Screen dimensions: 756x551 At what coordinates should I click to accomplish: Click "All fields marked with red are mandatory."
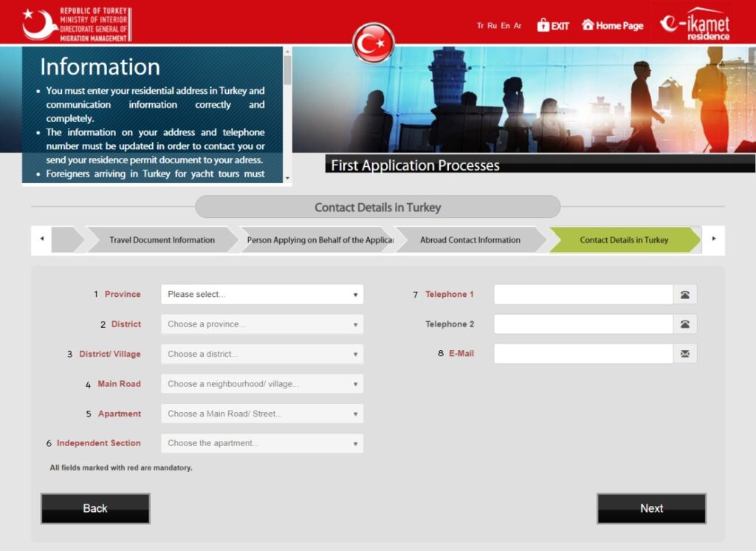coord(121,468)
